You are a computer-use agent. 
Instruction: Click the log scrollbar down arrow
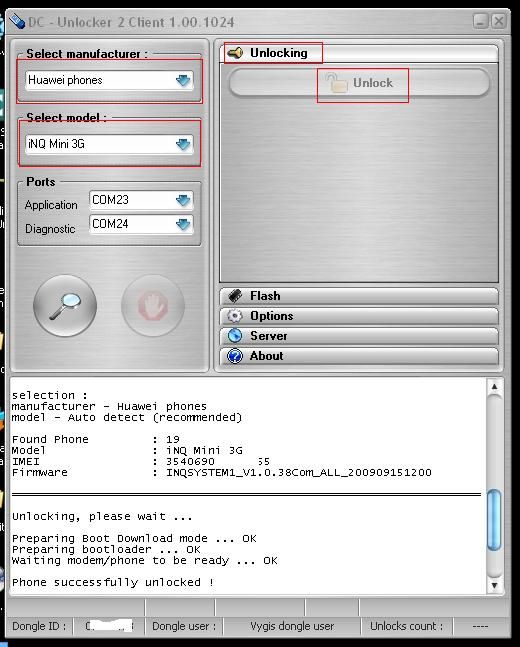(494, 585)
